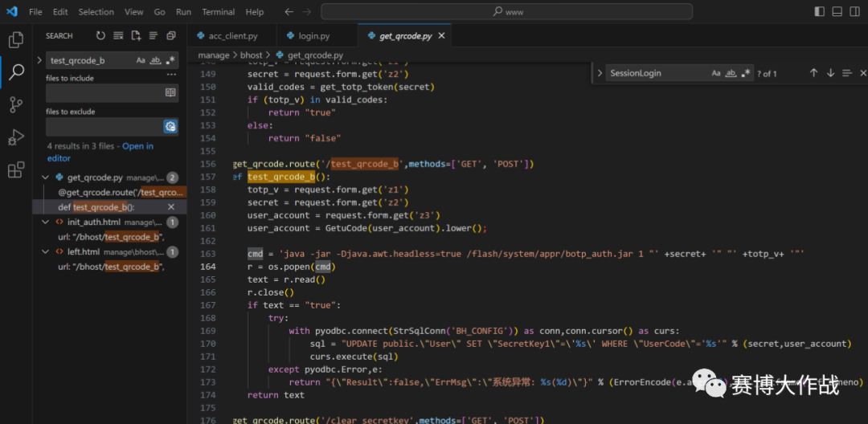The width and height of the screenshot is (868, 424).
Task: Open the Edit menu
Action: [60, 11]
